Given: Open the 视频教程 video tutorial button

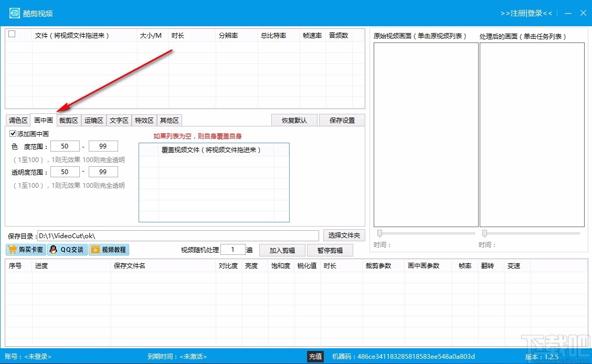Looking at the screenshot, I should (x=109, y=250).
